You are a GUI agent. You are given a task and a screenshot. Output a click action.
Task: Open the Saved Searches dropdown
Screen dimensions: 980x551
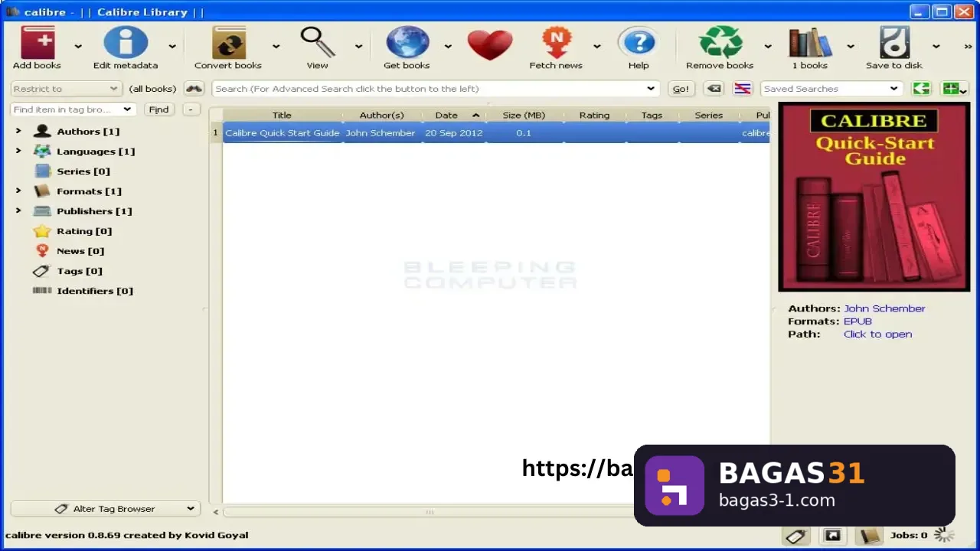[x=831, y=89]
